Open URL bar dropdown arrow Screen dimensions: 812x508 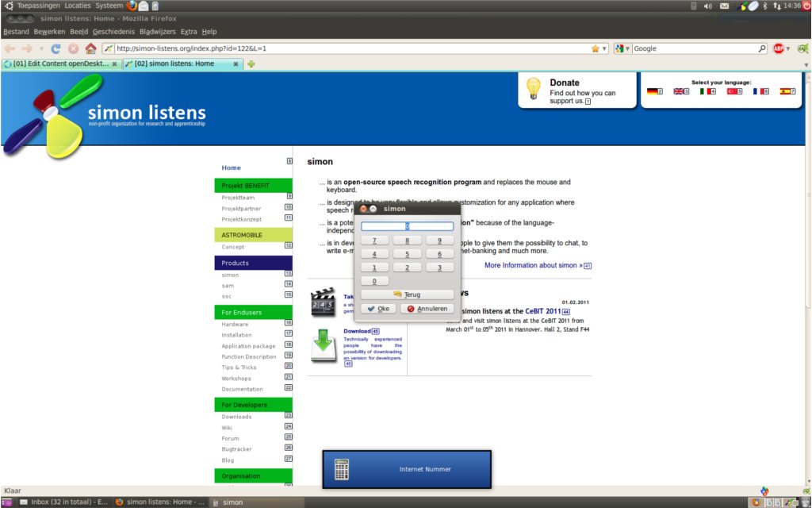(x=604, y=48)
